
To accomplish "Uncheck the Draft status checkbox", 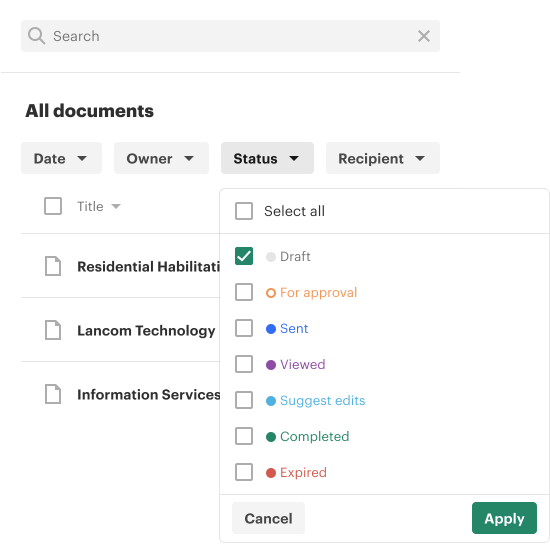I will pos(244,256).
